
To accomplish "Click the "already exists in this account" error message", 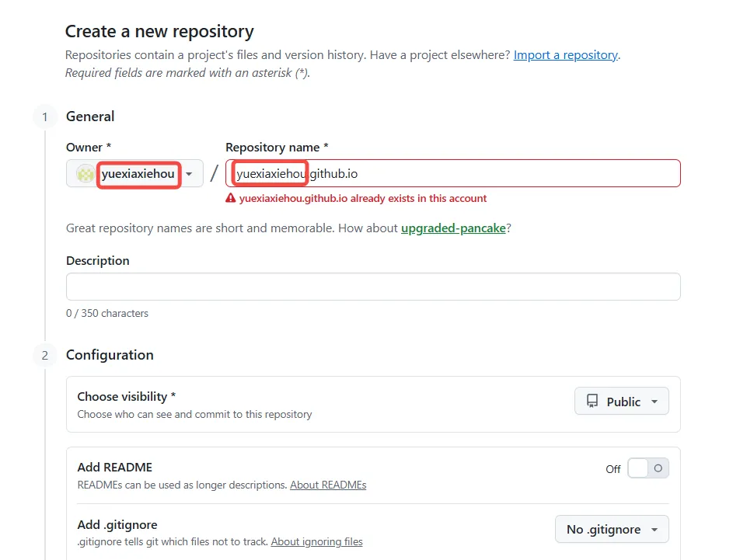I will [x=363, y=198].
